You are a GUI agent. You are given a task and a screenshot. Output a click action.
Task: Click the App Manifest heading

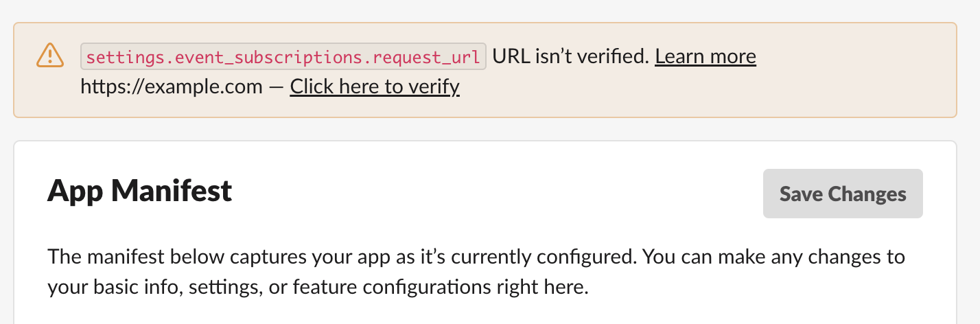coord(139,191)
